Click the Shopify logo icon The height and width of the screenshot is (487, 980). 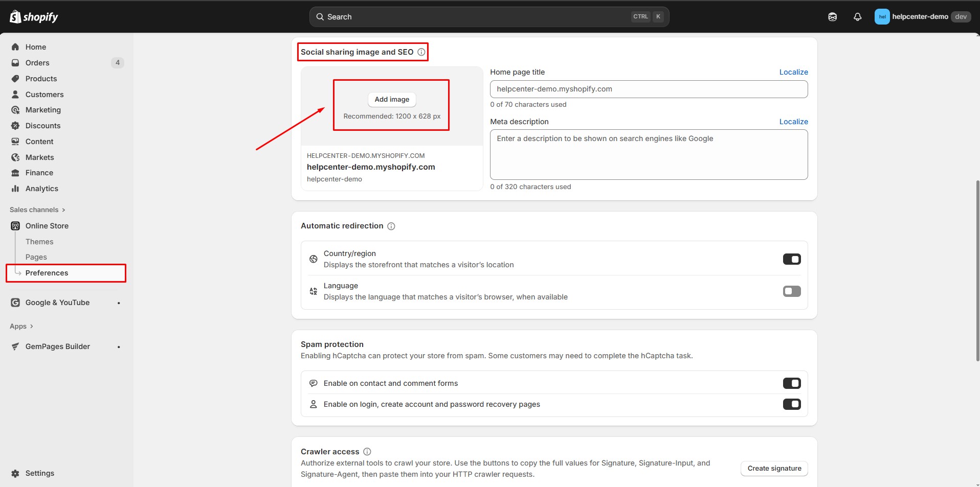coord(16,17)
